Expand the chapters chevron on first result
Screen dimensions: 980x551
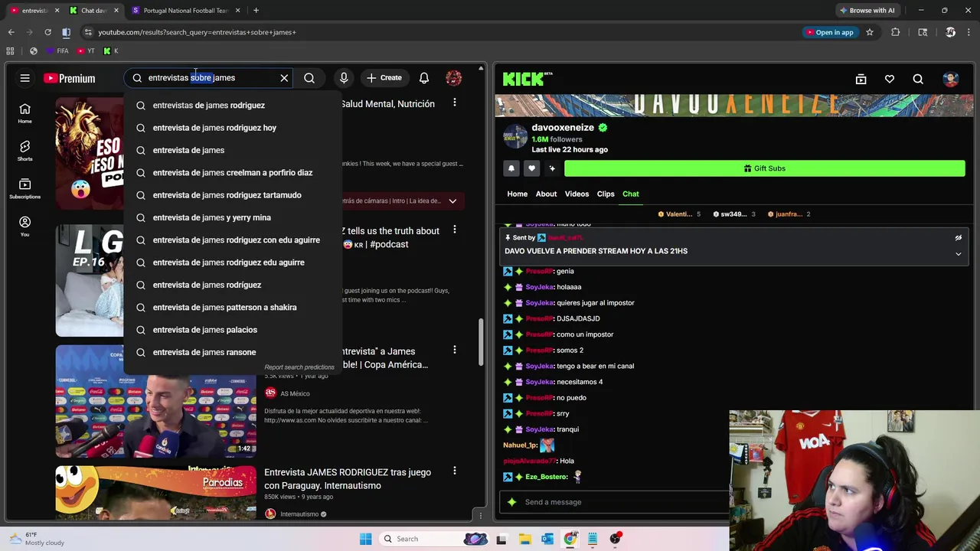(x=452, y=201)
